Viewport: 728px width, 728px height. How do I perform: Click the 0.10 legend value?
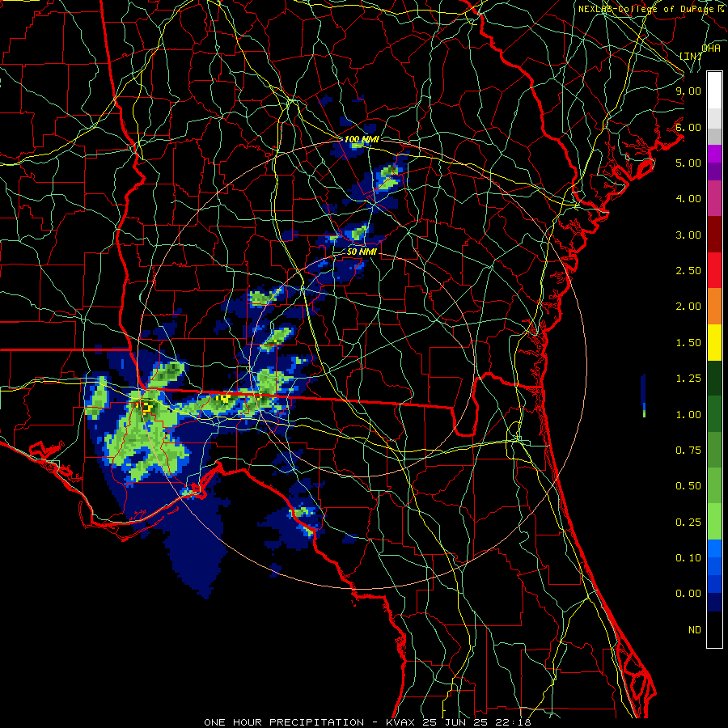click(x=688, y=558)
